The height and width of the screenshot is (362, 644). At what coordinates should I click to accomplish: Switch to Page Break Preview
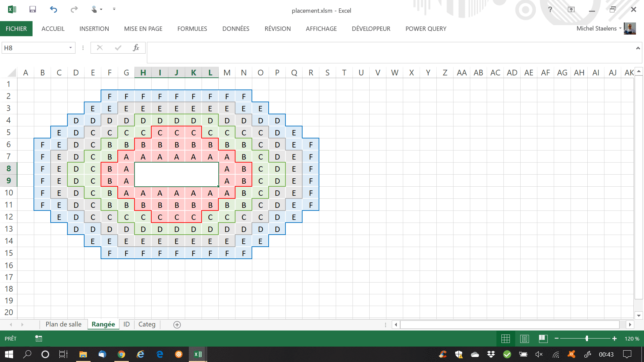coord(543,339)
